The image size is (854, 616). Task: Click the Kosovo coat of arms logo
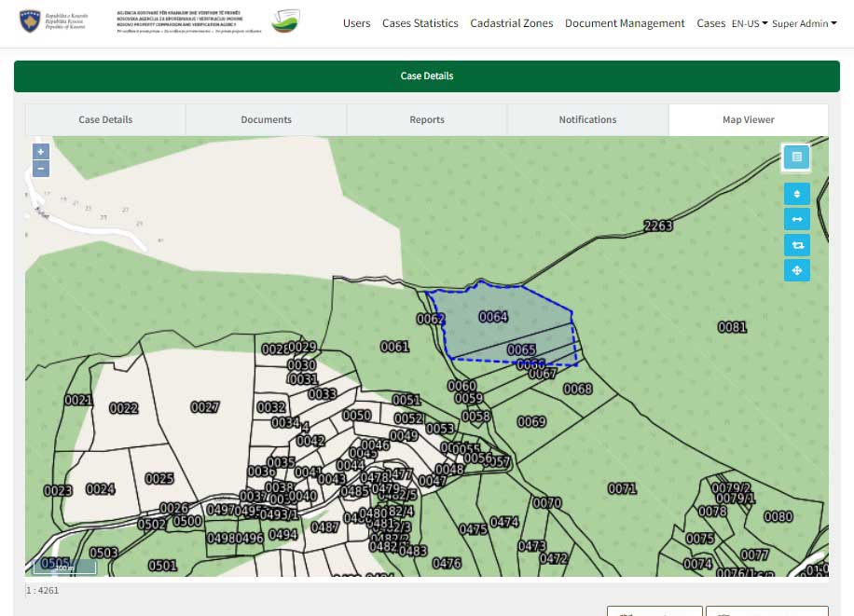(x=30, y=22)
